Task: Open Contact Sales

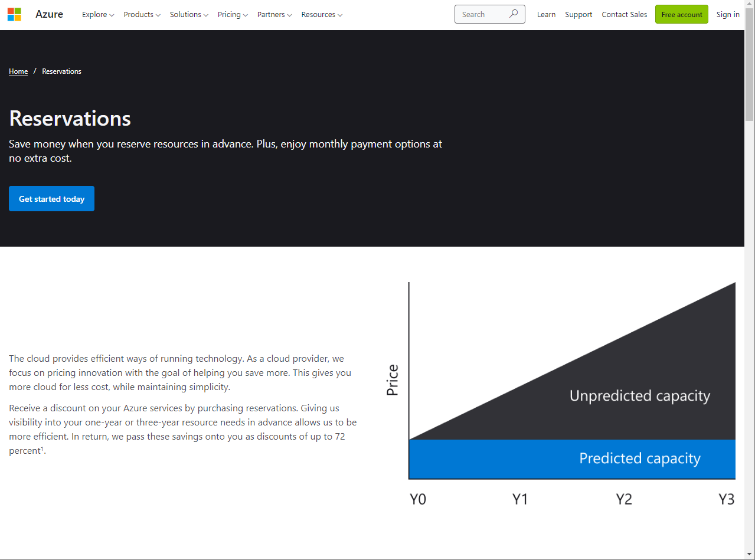Action: 624,14
